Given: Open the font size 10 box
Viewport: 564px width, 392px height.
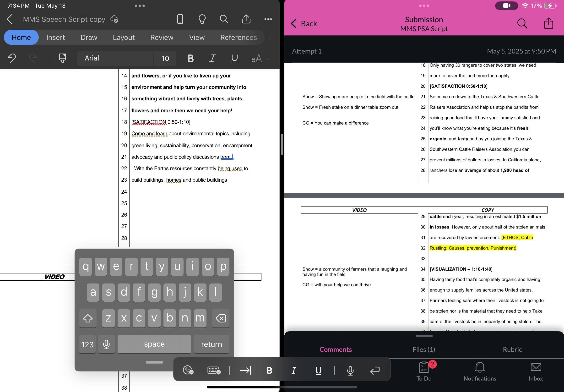Looking at the screenshot, I should tap(165, 59).
